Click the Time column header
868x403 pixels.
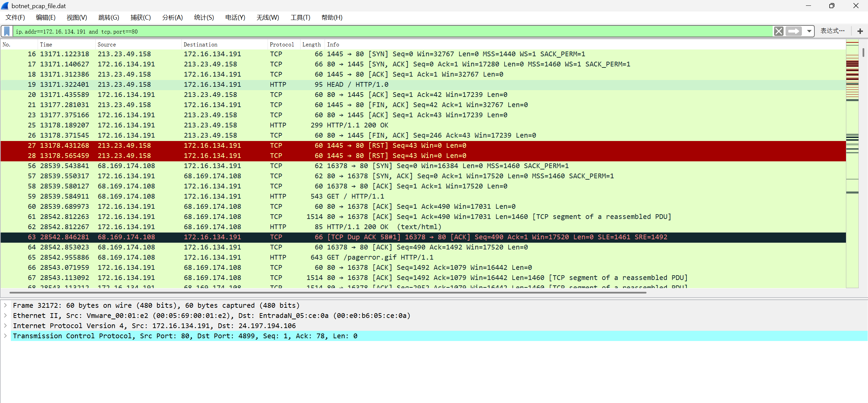(x=46, y=44)
